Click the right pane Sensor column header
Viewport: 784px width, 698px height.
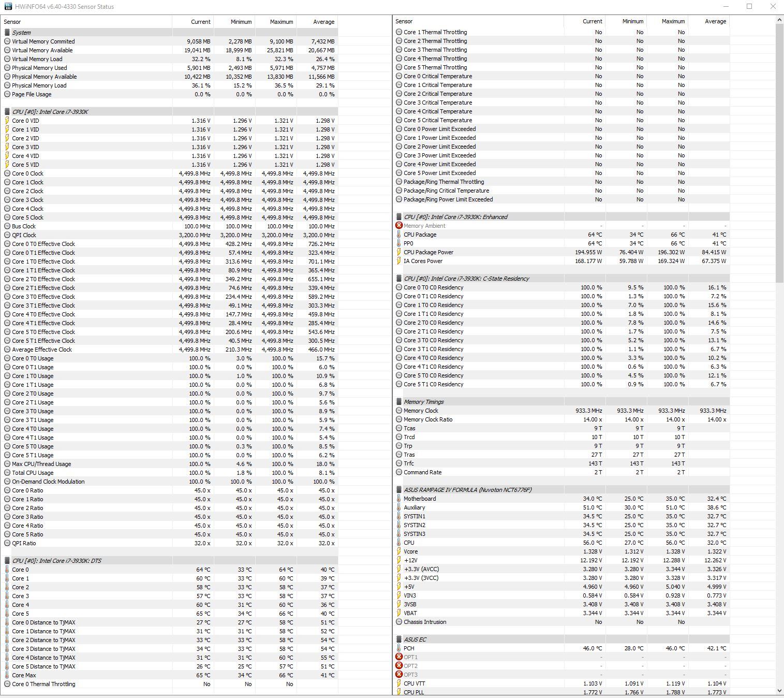click(478, 21)
